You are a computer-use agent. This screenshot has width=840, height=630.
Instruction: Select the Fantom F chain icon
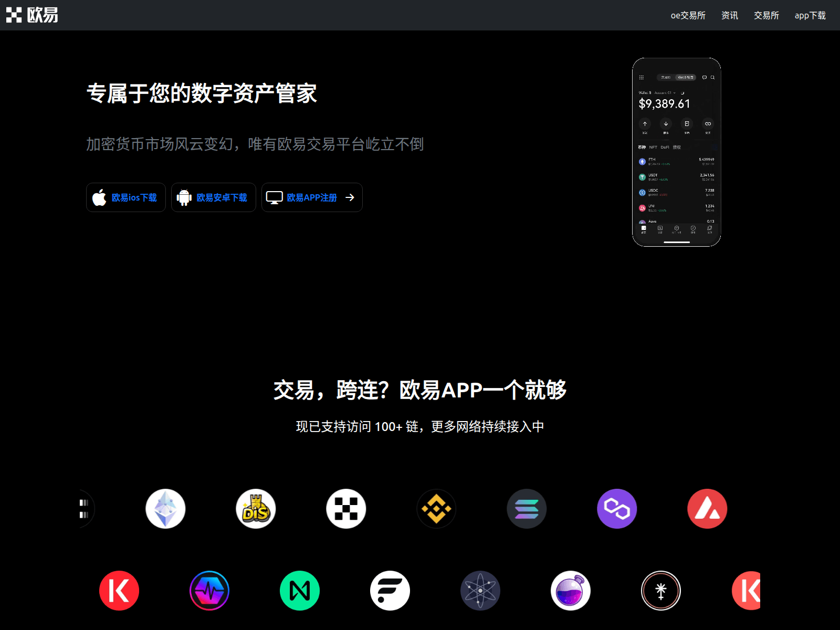390,591
